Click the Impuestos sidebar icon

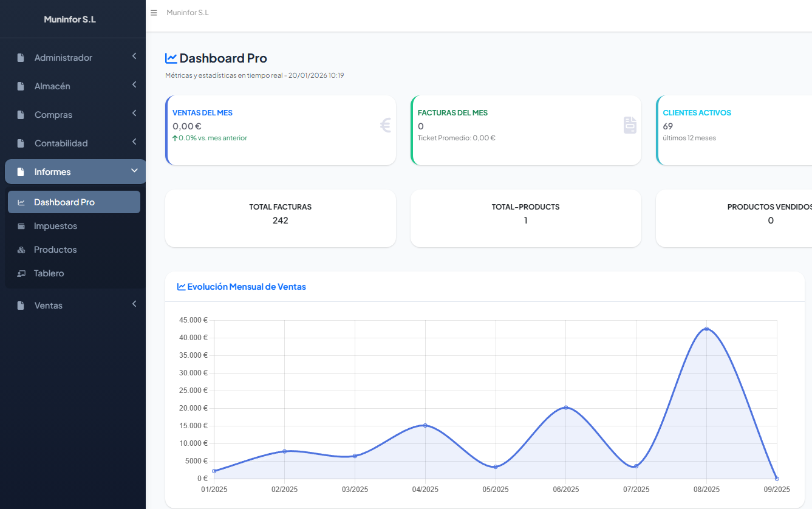pyautogui.click(x=21, y=227)
